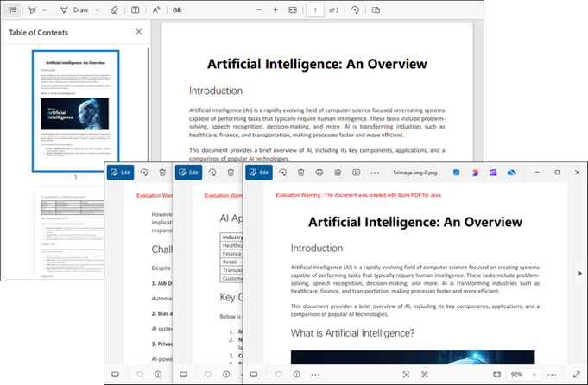Click the Add text box icon

pos(136,10)
